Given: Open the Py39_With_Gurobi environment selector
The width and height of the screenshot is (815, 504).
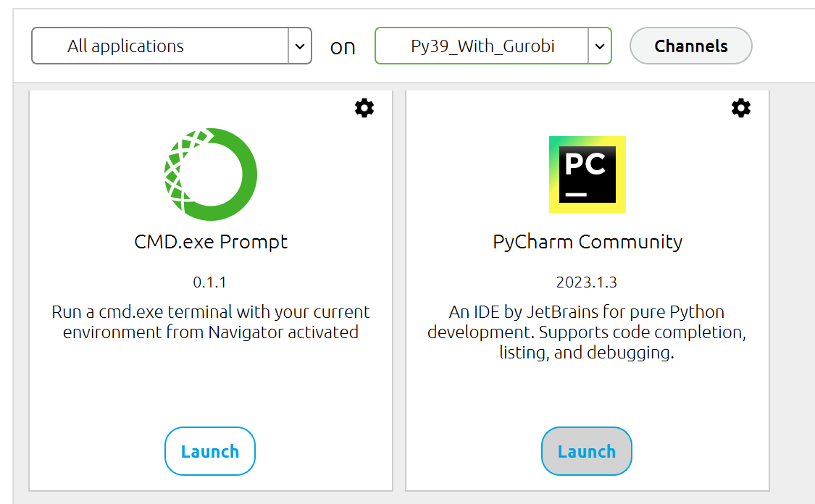Looking at the screenshot, I should point(482,46).
